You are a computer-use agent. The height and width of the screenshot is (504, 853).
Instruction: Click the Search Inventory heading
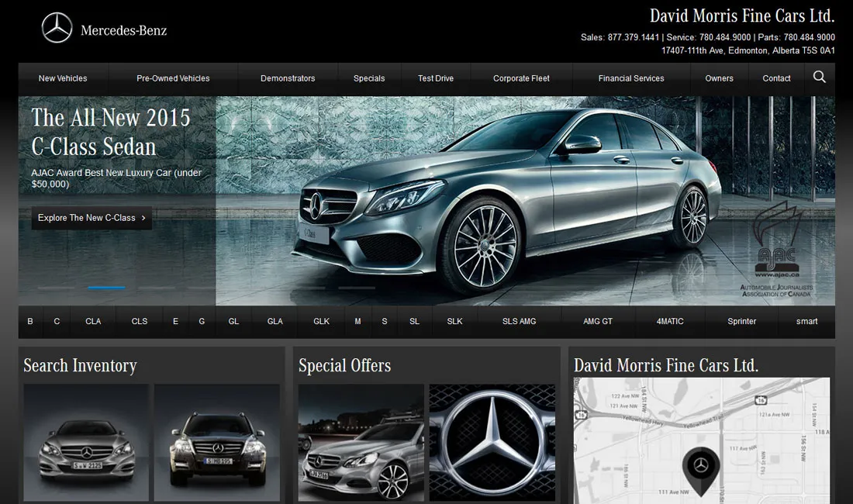click(80, 365)
